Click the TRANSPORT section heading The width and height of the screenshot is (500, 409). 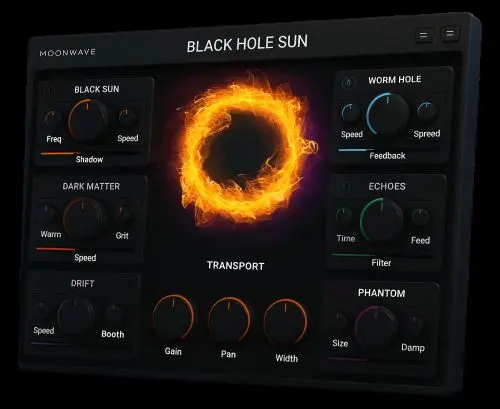pos(236,266)
